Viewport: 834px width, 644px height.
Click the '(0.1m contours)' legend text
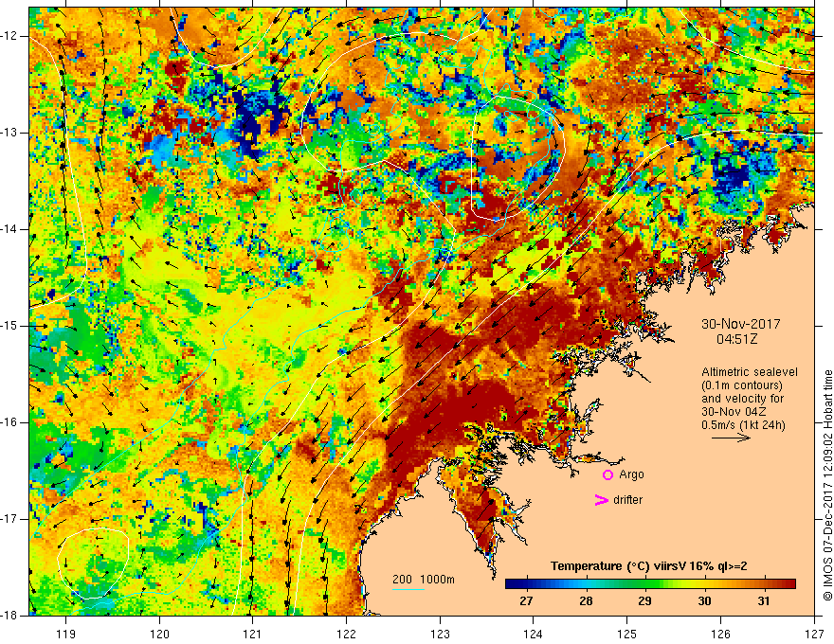click(741, 385)
